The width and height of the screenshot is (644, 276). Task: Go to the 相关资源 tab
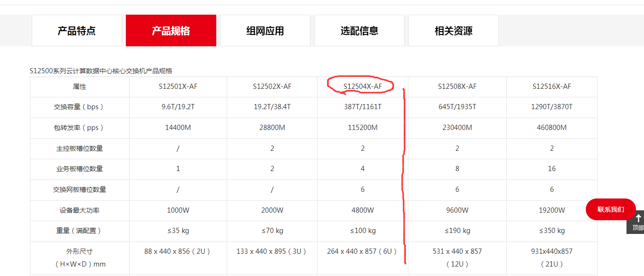click(453, 31)
